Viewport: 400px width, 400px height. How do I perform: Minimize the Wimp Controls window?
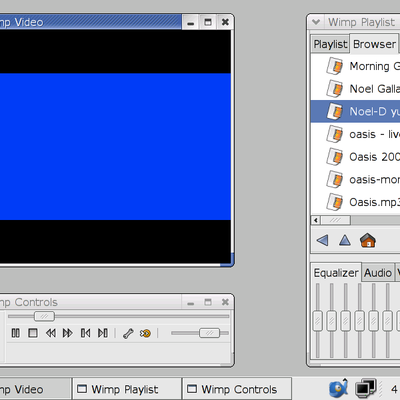tap(191, 303)
